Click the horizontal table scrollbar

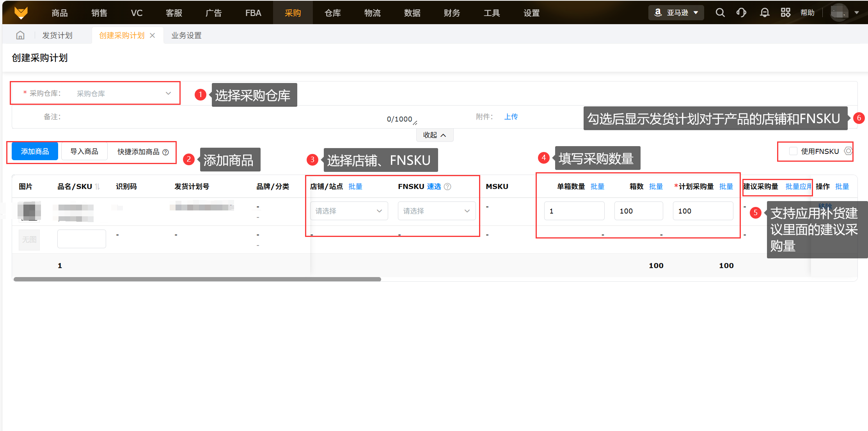click(197, 279)
